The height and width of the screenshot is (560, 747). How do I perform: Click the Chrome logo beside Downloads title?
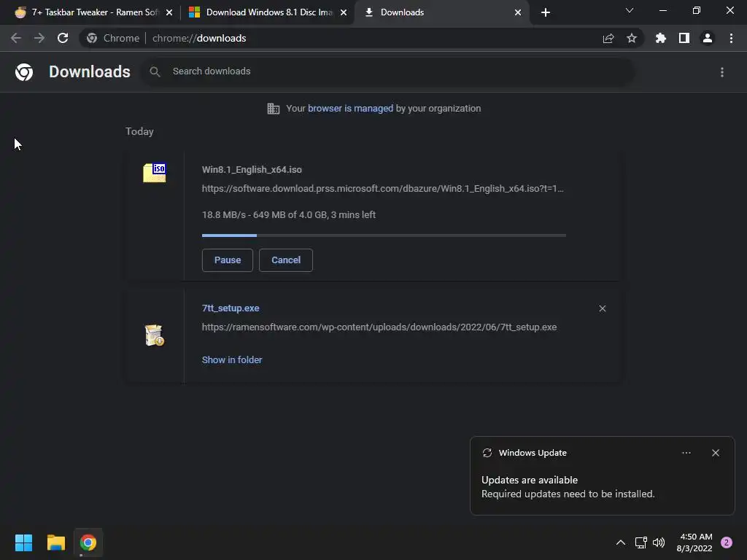24,72
